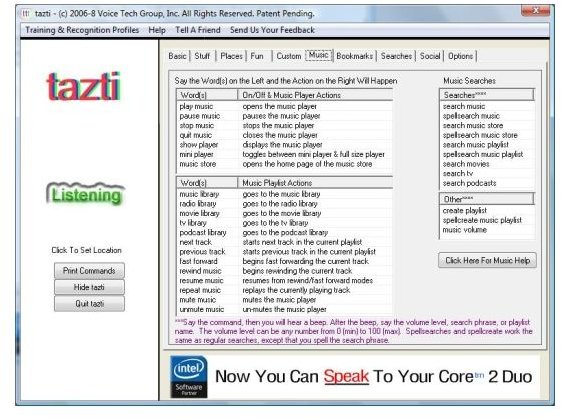Close the tazti window

click(535, 10)
